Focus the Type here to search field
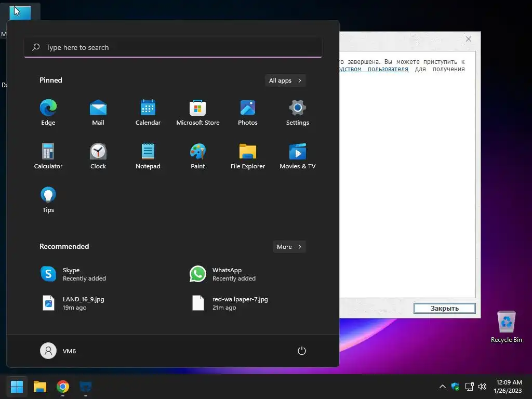The height and width of the screenshot is (399, 532). click(173, 47)
